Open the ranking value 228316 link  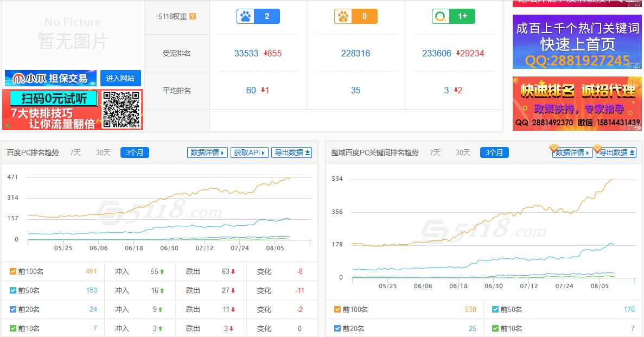(x=356, y=53)
